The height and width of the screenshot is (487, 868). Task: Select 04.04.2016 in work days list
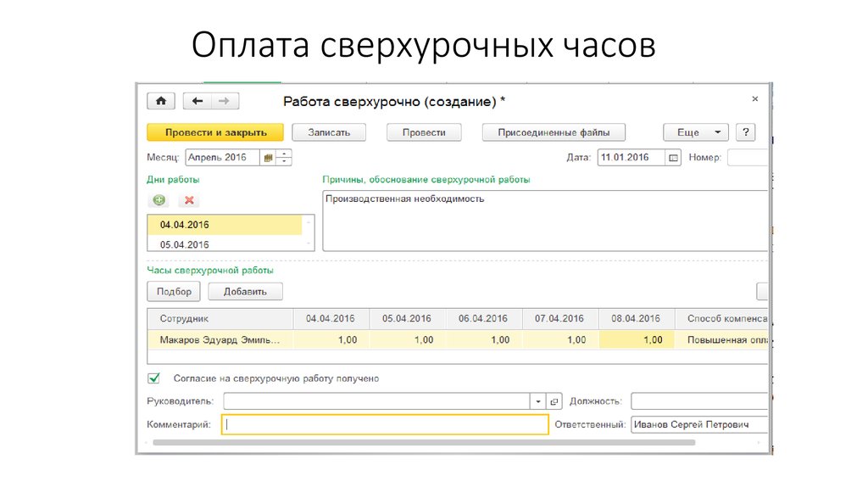click(x=225, y=225)
